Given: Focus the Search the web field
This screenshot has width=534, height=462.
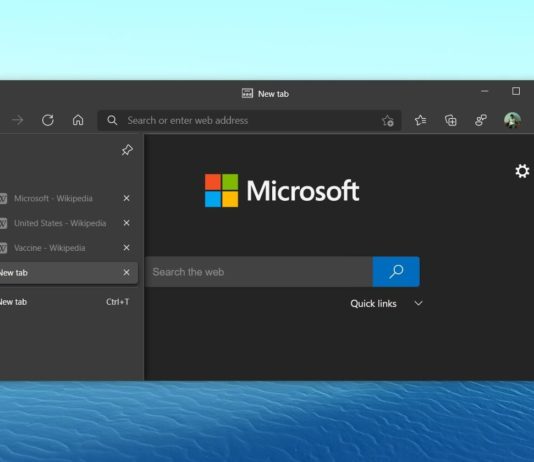Looking at the screenshot, I should pos(259,272).
